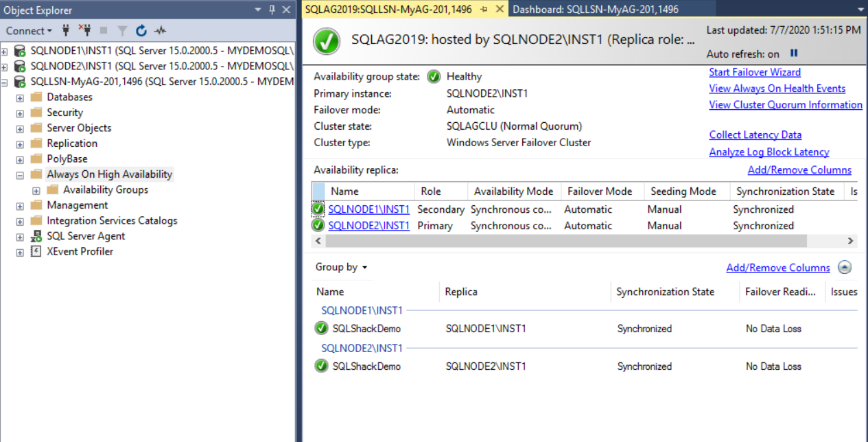Pause the dashboard auto refresh

pyautogui.click(x=794, y=54)
